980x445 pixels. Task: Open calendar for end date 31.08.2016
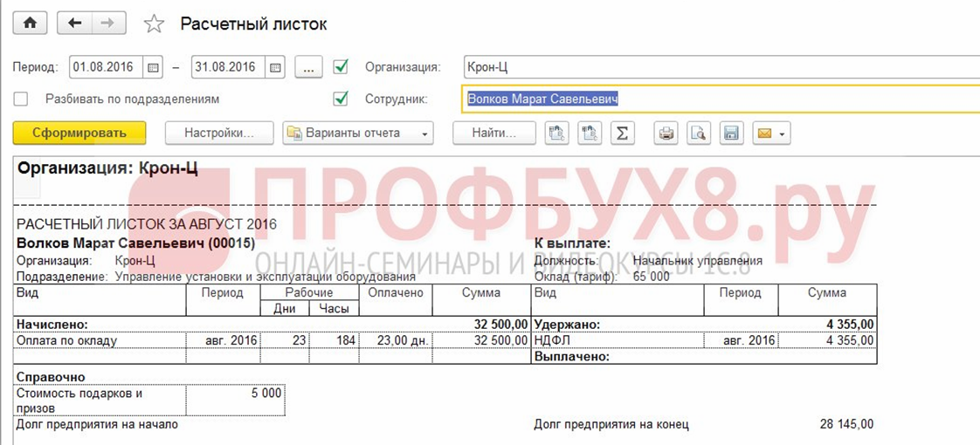pyautogui.click(x=275, y=67)
